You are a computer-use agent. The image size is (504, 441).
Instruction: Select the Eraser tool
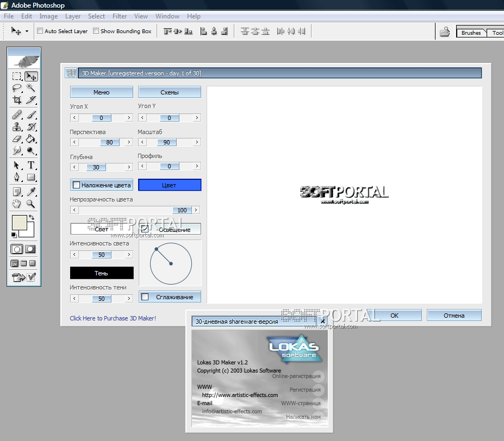[17, 138]
